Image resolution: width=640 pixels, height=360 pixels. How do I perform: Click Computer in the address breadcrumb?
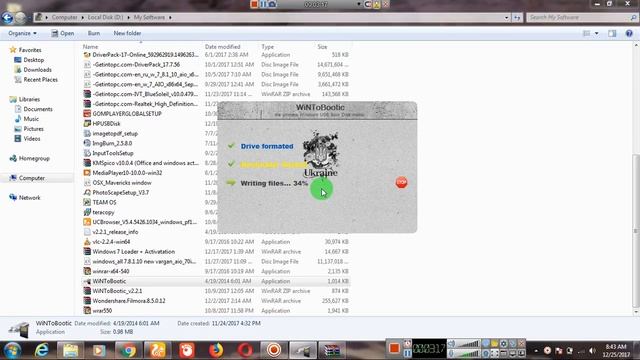click(x=64, y=17)
